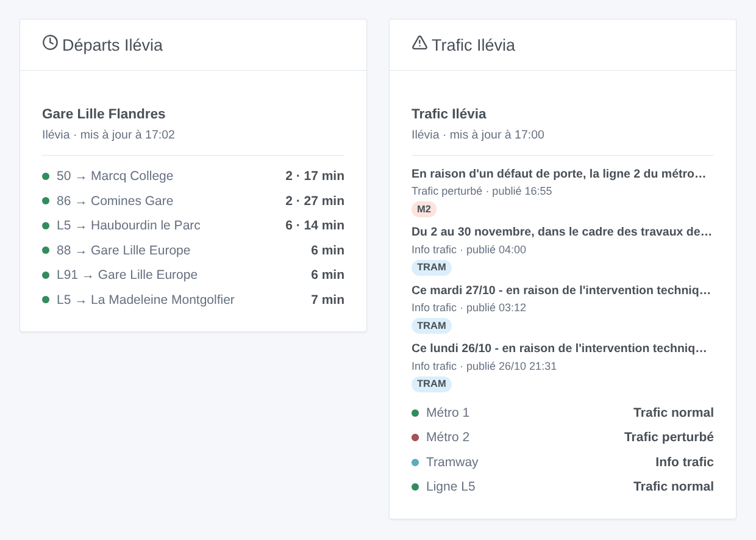
Task: Click the Trafic normal status for Ligne L5
Action: coord(674,487)
